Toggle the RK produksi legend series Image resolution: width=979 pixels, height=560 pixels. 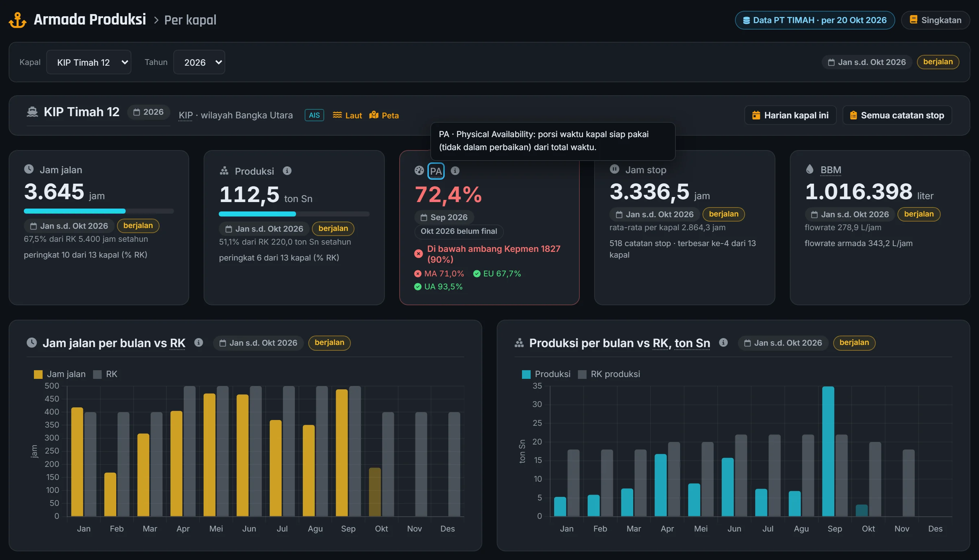pos(609,374)
